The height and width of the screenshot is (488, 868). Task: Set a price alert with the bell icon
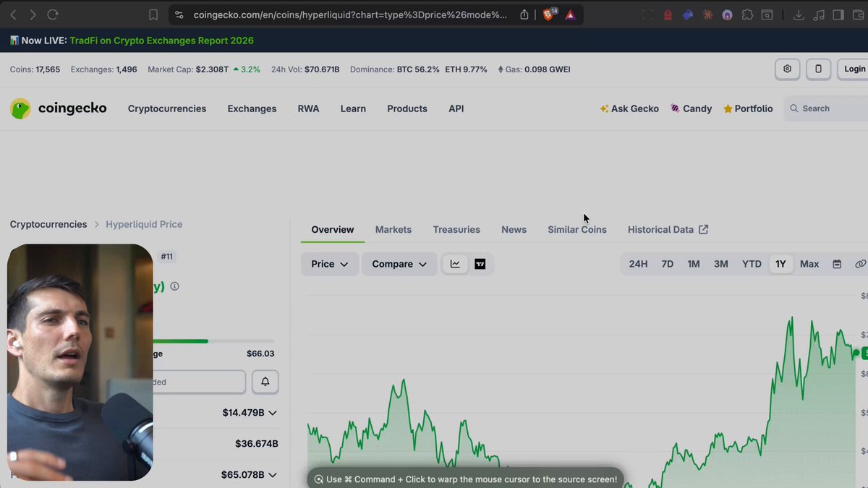265,382
